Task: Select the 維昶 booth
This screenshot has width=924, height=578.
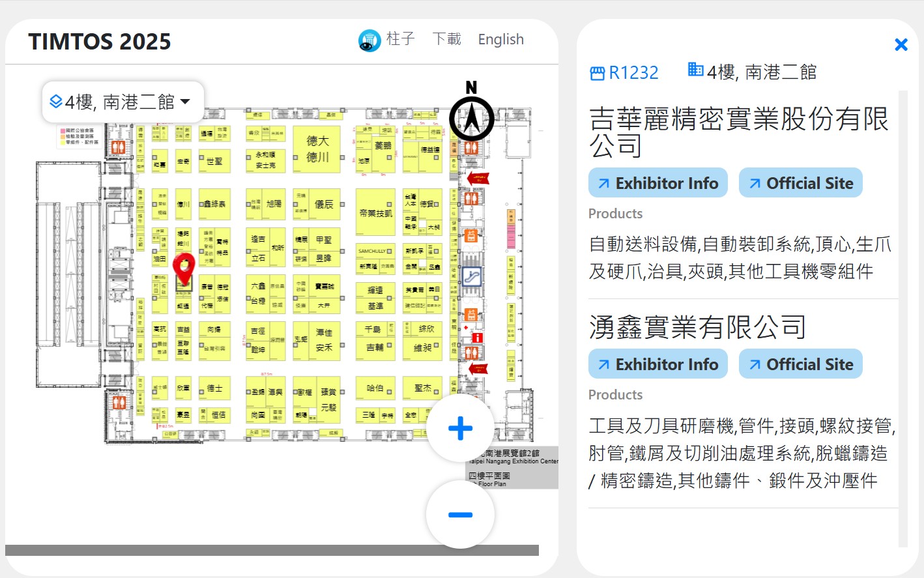Action: pos(422,348)
